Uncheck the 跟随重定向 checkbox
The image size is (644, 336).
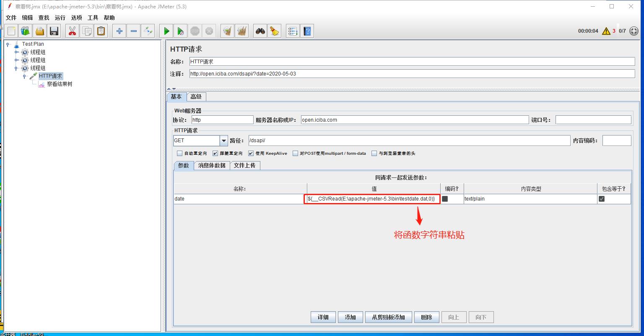(x=215, y=154)
